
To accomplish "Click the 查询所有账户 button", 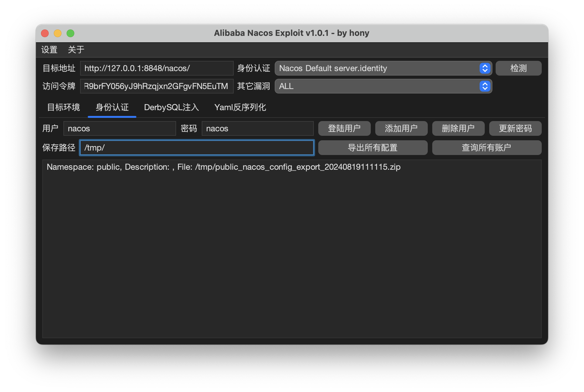I will coord(487,148).
